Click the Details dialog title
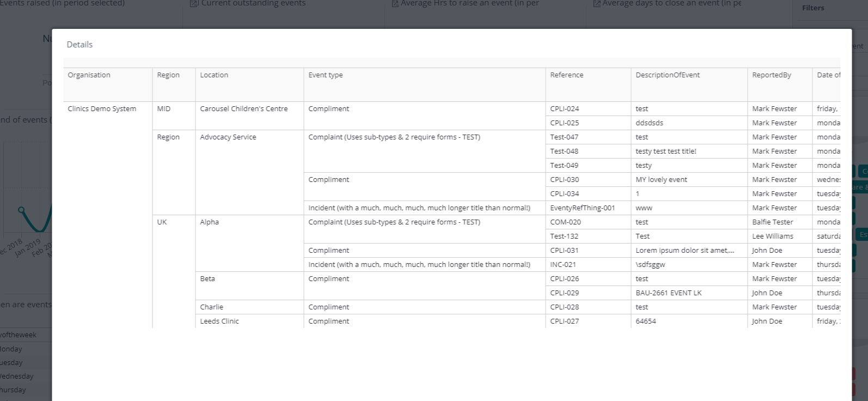868x401 pixels. 80,44
